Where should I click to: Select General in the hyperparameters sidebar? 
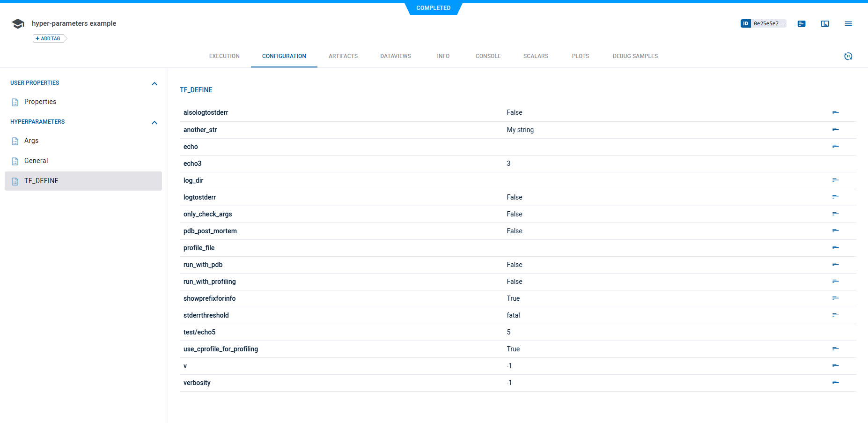point(36,161)
